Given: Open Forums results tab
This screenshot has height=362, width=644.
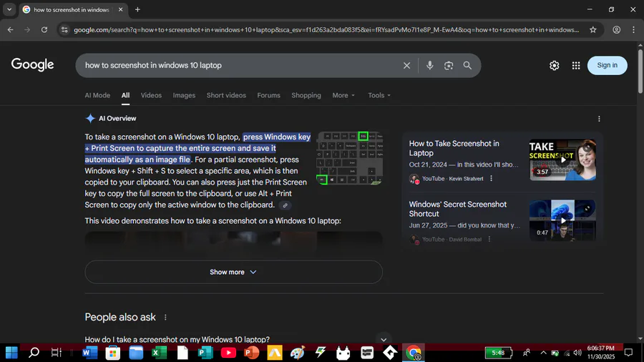Looking at the screenshot, I should tap(268, 95).
